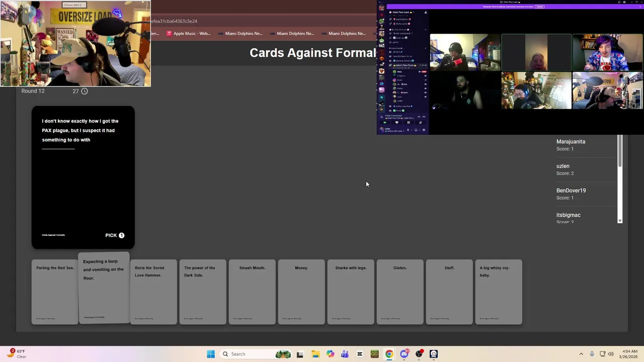
Task: Open clock and calendar flyout
Action: pos(629,354)
